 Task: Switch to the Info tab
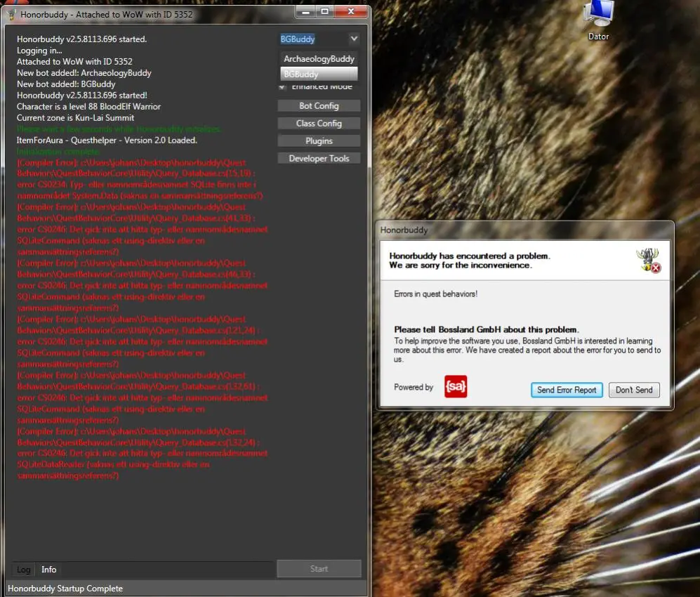click(x=48, y=570)
